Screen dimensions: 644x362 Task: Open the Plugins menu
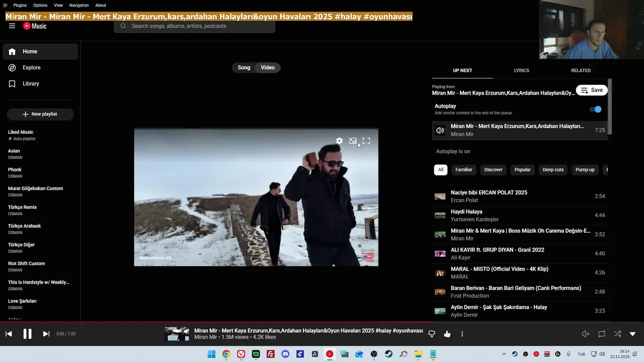click(x=20, y=5)
